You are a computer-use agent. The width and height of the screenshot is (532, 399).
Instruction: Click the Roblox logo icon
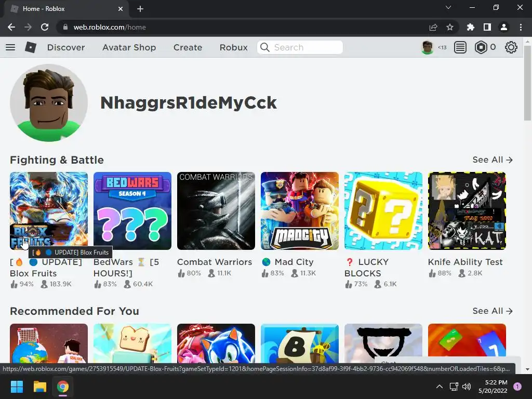click(31, 47)
